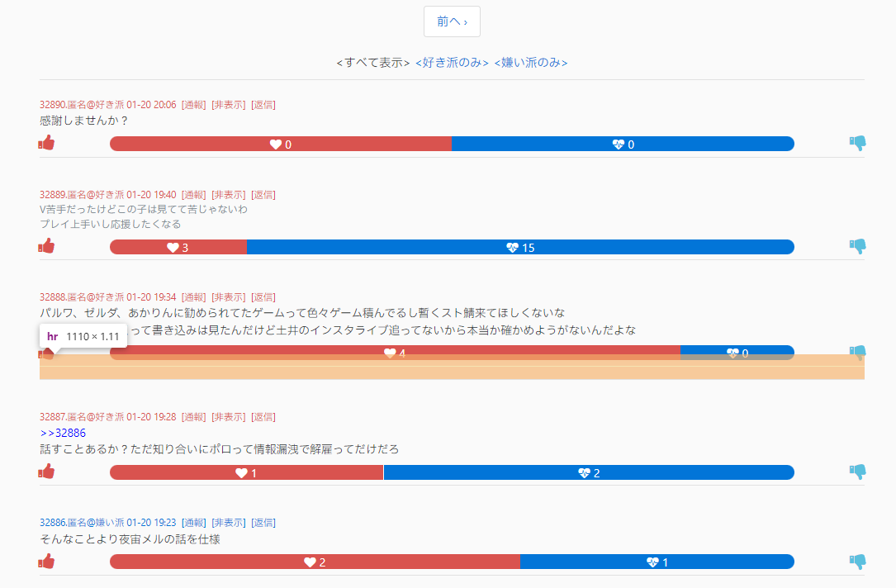The image size is (896, 588).
Task: Click the thumbs-up icon beside post 32890
Action: [47, 142]
